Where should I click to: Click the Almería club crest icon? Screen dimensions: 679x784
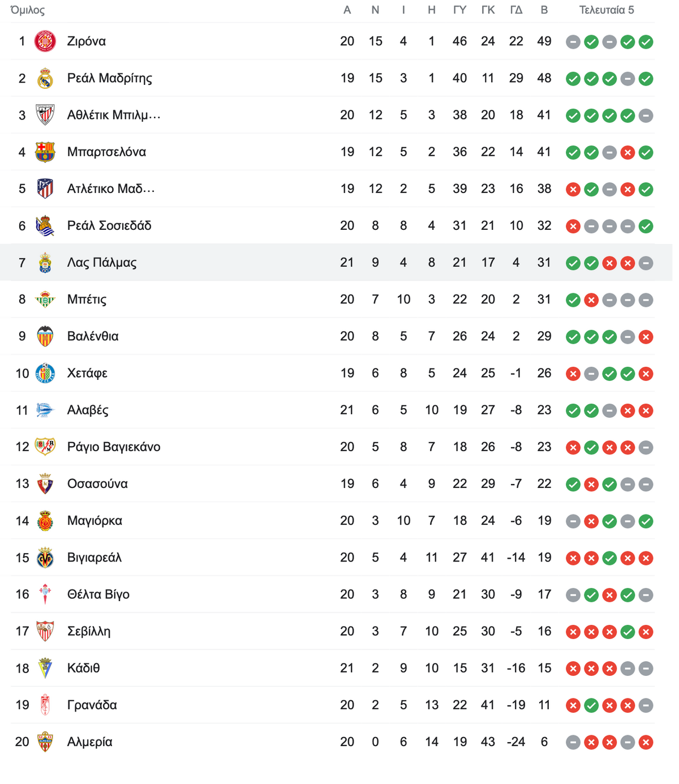click(45, 742)
